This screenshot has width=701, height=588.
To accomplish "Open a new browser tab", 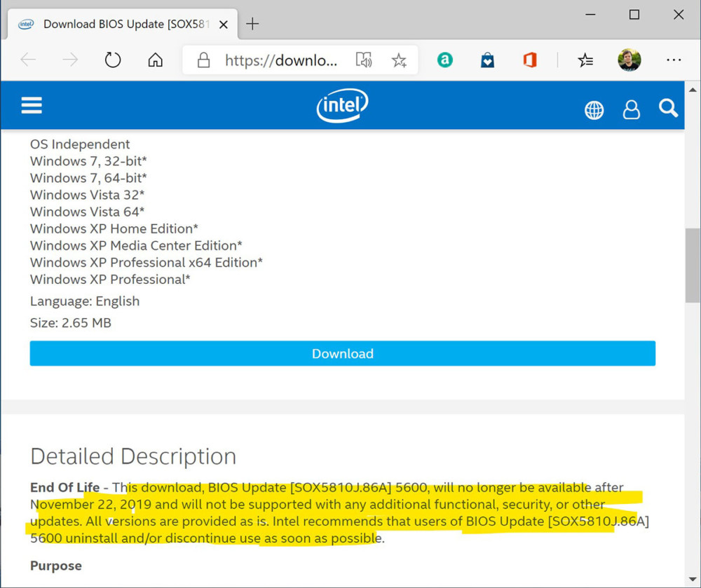I will pyautogui.click(x=252, y=24).
